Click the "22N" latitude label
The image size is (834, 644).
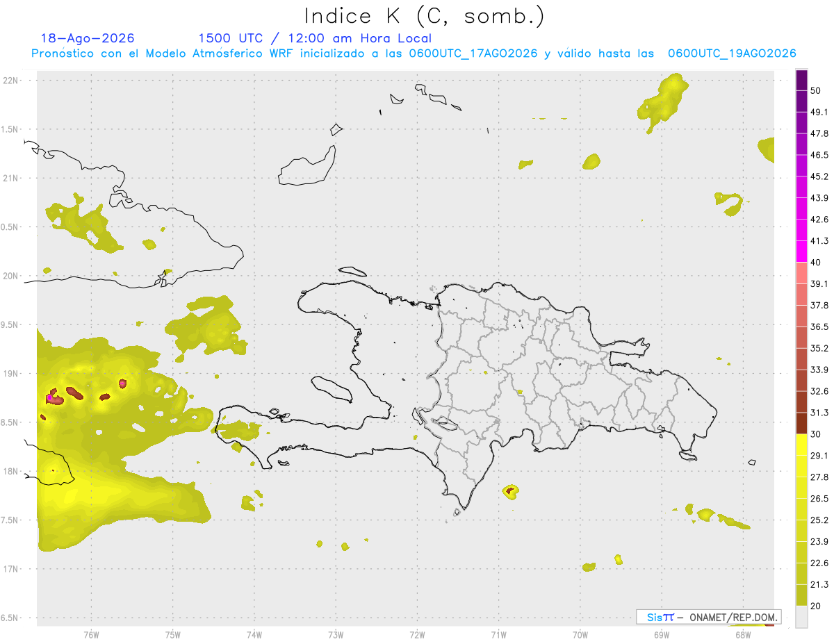pos(11,81)
